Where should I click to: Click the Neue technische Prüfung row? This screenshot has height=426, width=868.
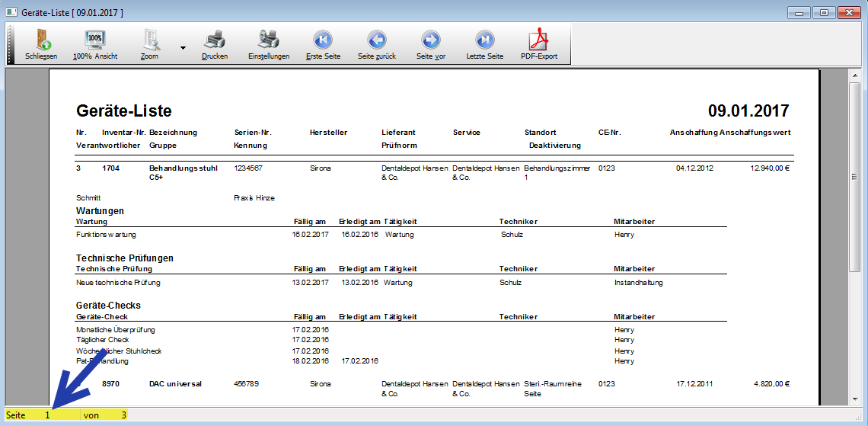[400, 283]
